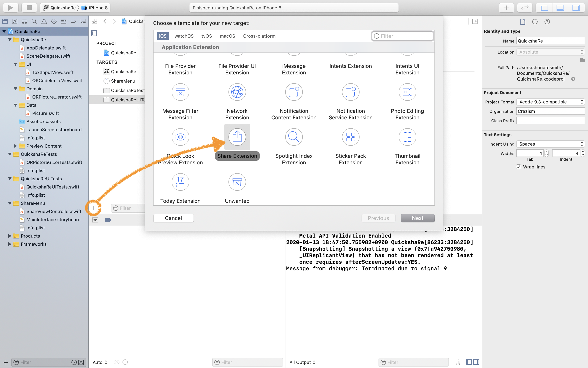Select the Message Filter Extension icon
Image resolution: width=588 pixels, height=368 pixels.
pos(180,92)
